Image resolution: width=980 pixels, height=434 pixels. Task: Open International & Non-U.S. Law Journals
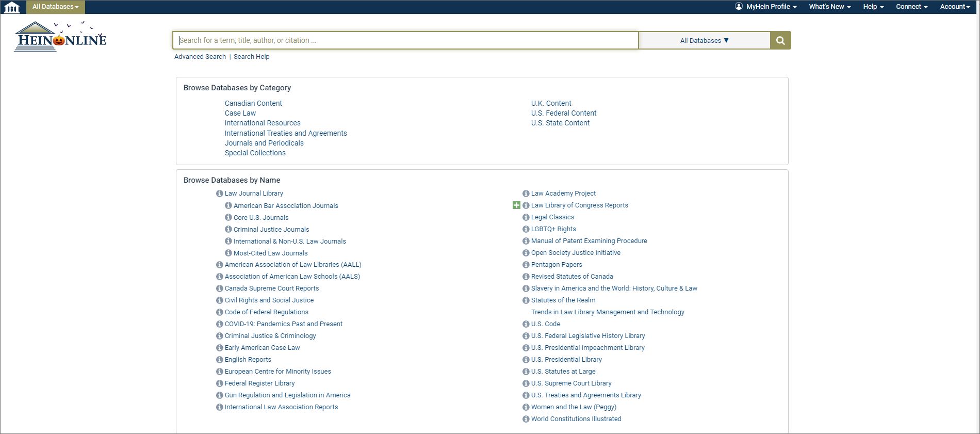290,241
